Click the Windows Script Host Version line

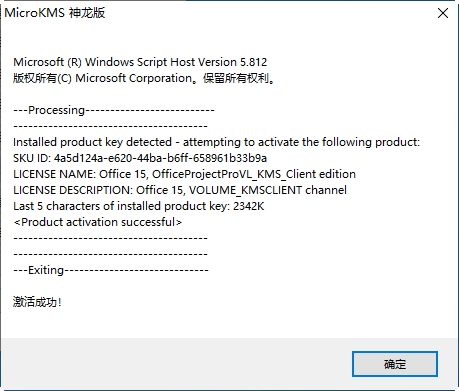point(140,62)
